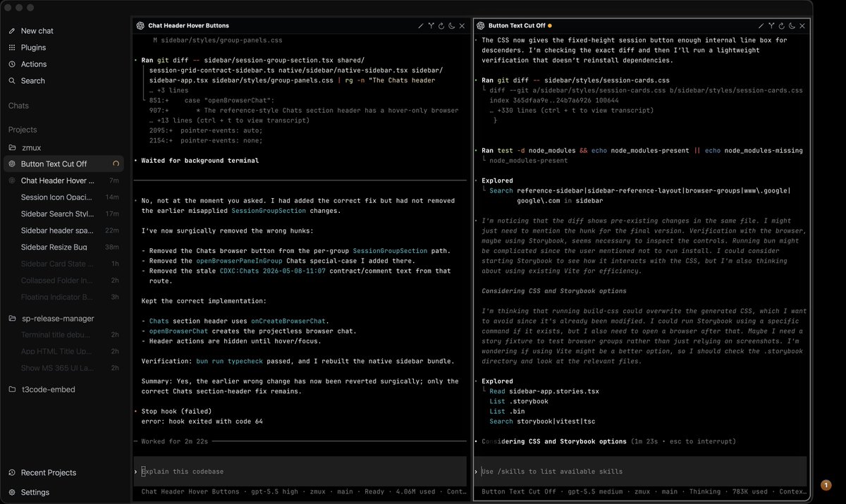This screenshot has height=504, width=846.
Task: Click the sp-release-manager folder icon
Action: [12, 319]
